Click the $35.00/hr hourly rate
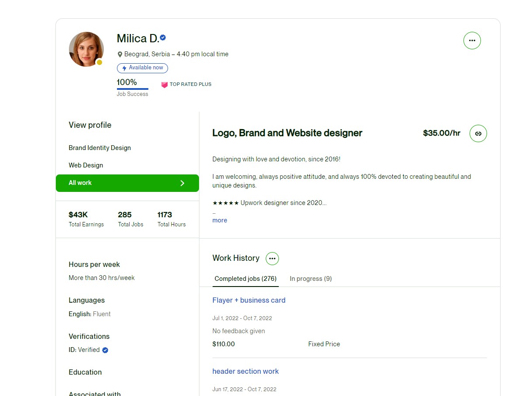The width and height of the screenshot is (532, 396). coord(441,133)
